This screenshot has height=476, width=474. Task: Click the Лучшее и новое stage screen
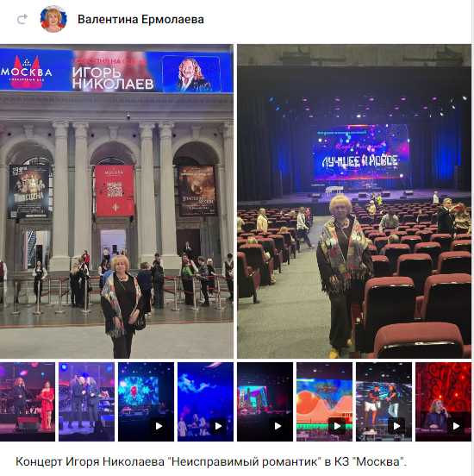(360, 153)
